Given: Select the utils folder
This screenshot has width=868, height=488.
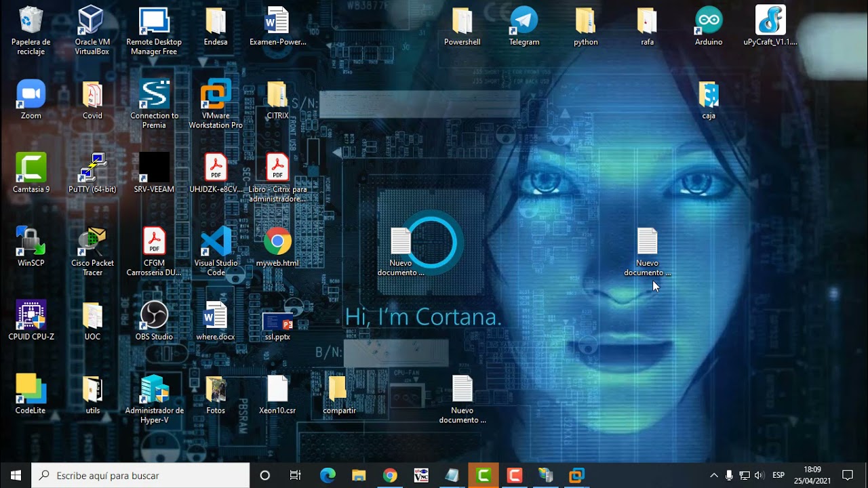Looking at the screenshot, I should pos(92,394).
